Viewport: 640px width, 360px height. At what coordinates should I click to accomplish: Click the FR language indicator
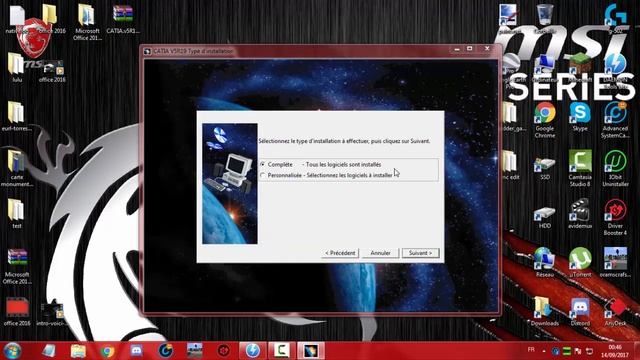point(531,350)
